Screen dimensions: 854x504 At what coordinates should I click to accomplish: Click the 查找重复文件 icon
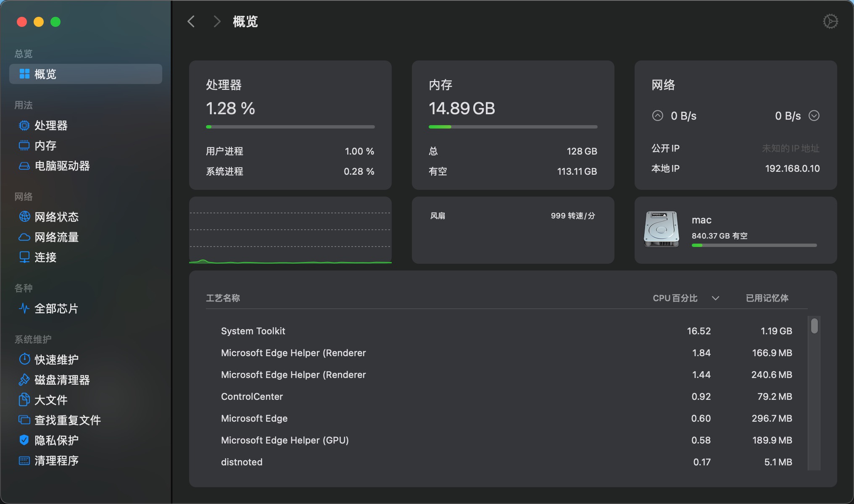pyautogui.click(x=24, y=420)
